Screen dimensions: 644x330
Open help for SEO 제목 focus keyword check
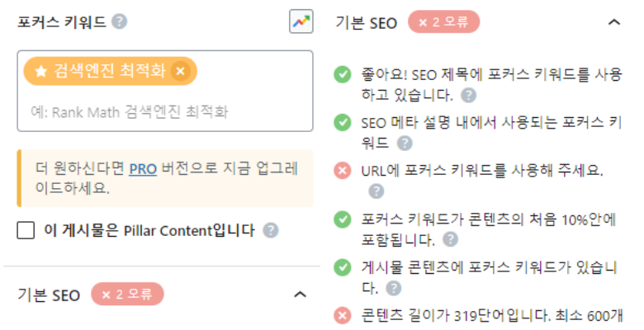click(469, 95)
